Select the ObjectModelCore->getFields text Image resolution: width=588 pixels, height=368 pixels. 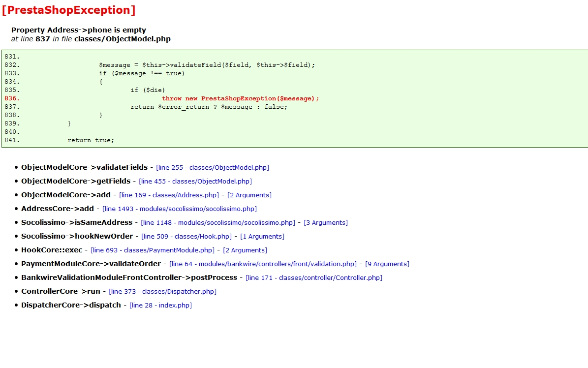click(76, 181)
